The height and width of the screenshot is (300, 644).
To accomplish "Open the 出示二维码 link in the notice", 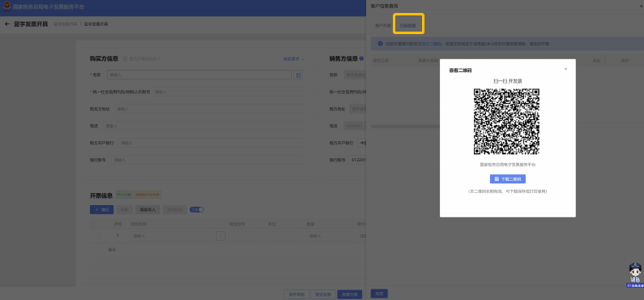I will tap(431, 44).
